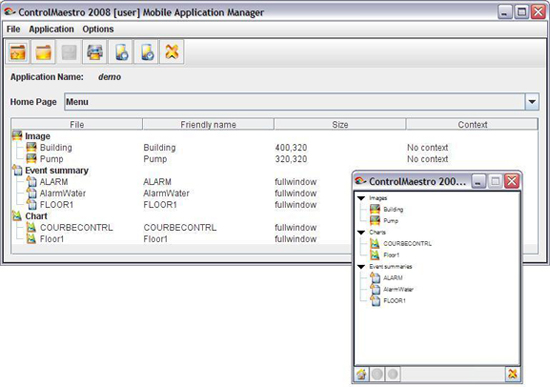Select the Building row in the File column
The image size is (550, 387).
(x=56, y=147)
